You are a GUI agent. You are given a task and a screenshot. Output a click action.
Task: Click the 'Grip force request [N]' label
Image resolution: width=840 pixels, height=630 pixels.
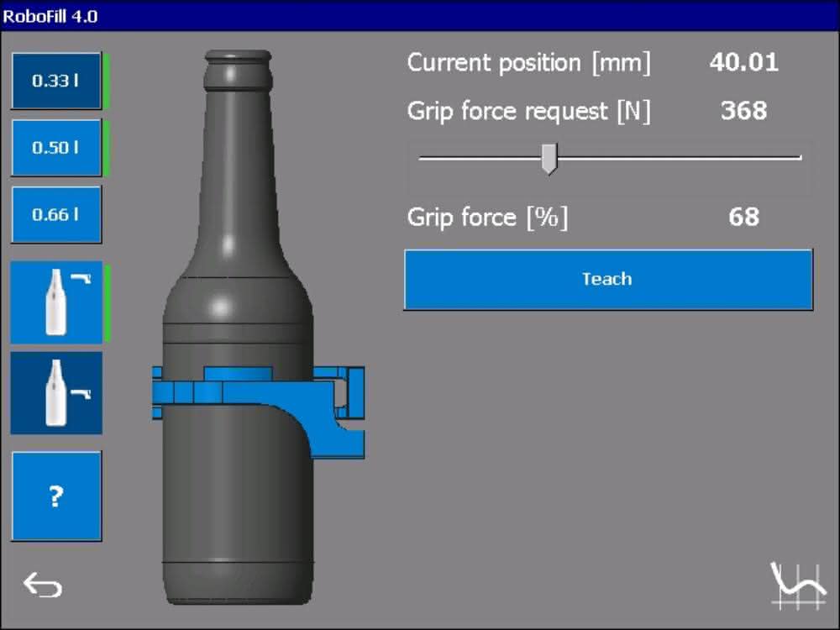528,112
